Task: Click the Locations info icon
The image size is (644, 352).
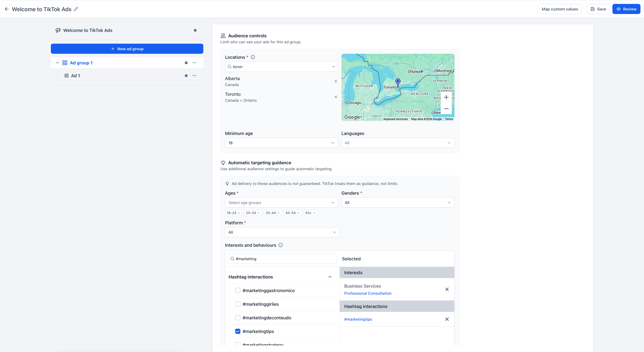Action: [253, 57]
